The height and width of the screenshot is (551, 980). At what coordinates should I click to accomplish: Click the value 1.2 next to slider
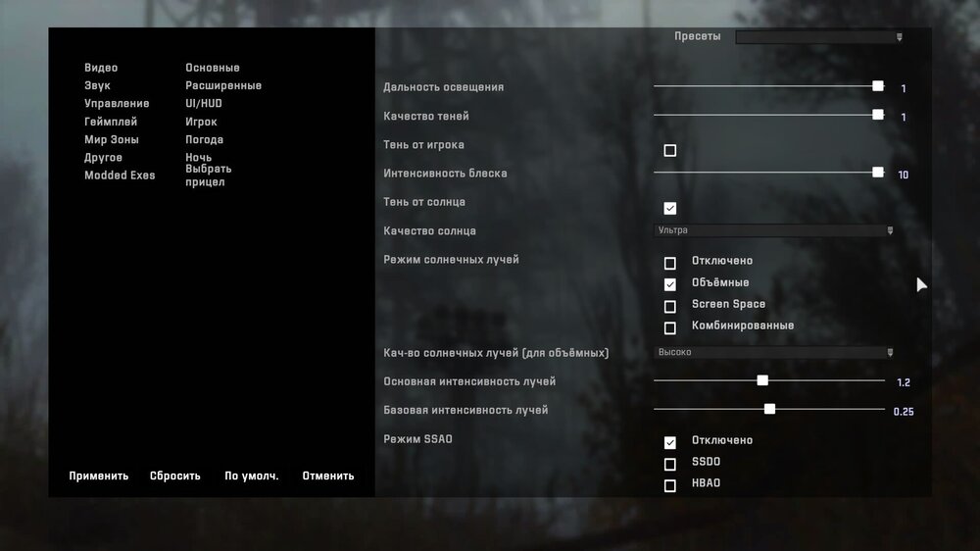point(904,382)
